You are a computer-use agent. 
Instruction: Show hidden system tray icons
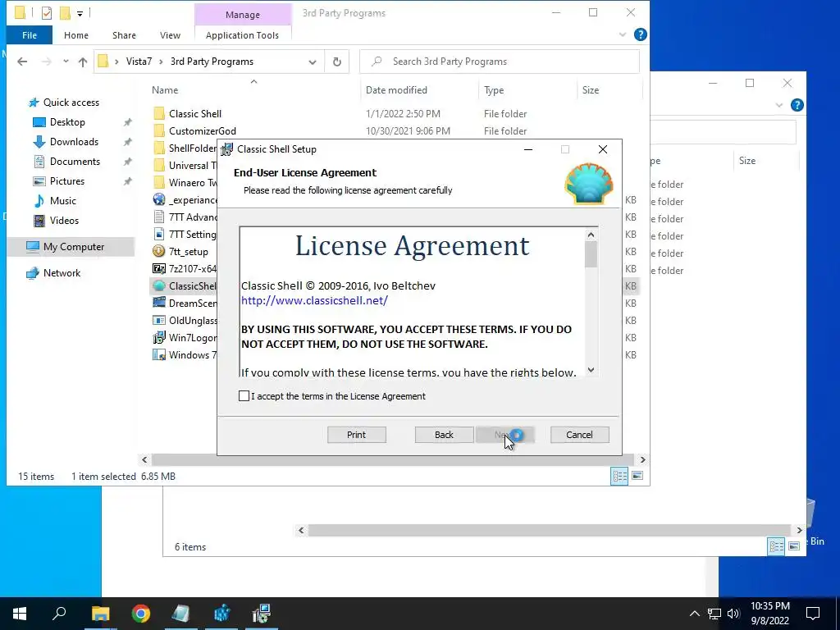[694, 614]
